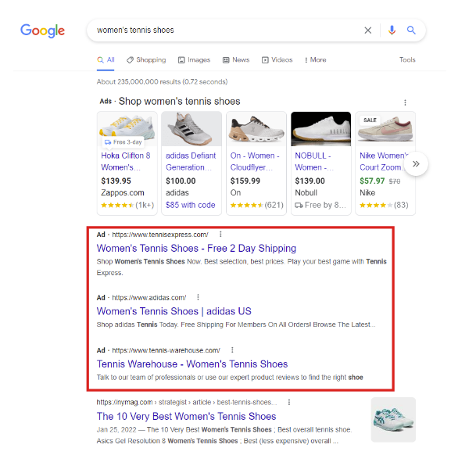
Task: Open Nike Women's Court Zoom product link
Action: click(x=383, y=162)
